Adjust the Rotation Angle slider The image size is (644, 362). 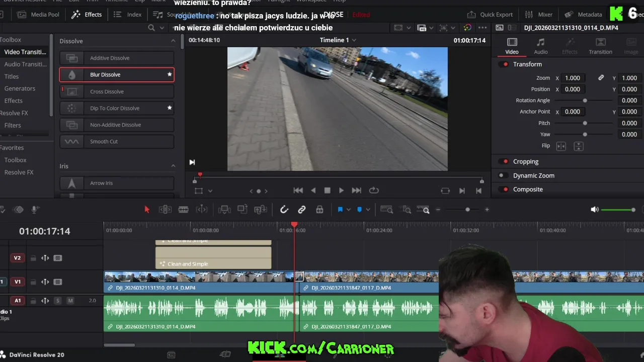(585, 101)
